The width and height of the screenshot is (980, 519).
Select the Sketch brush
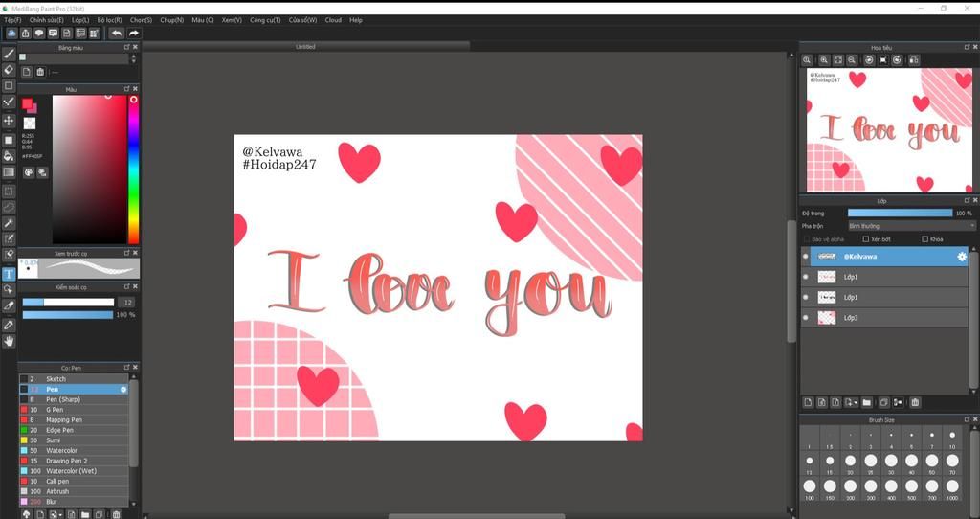[74, 379]
